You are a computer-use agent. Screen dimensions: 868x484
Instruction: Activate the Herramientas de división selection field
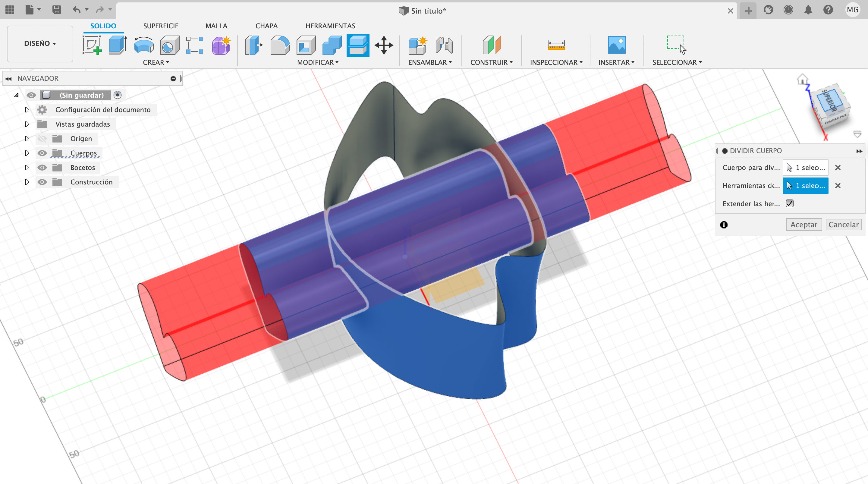tap(805, 186)
